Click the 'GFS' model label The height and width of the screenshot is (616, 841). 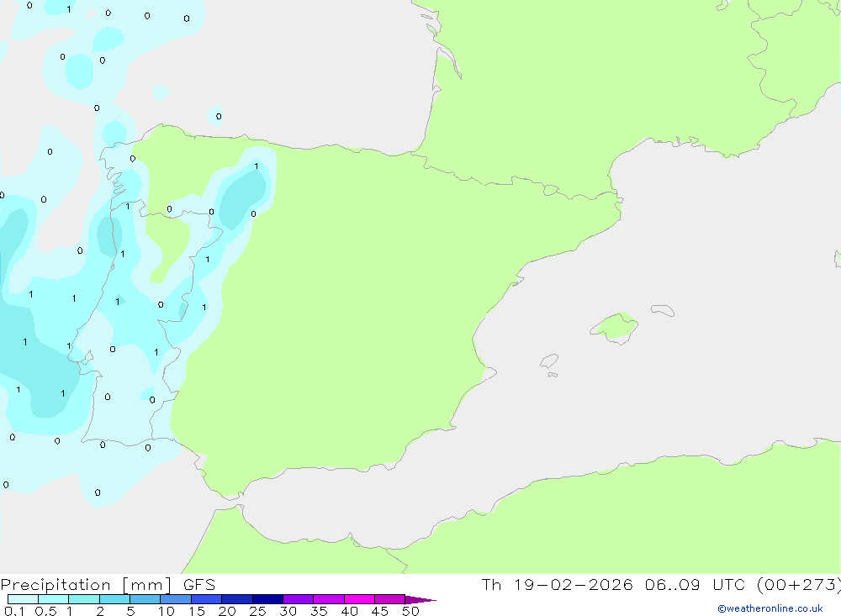point(199,585)
